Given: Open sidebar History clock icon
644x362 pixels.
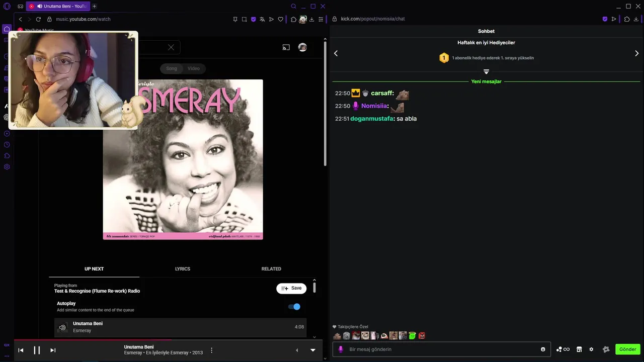Looking at the screenshot, I should coord(7,145).
